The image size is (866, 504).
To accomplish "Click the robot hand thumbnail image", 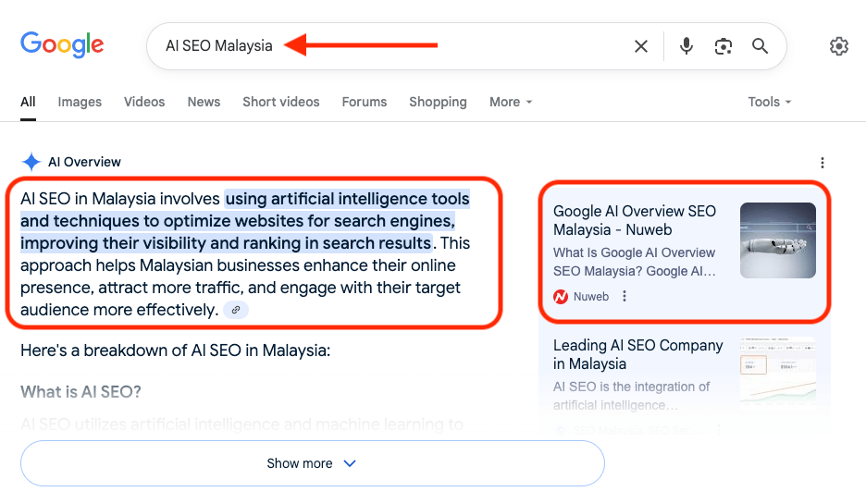I will point(777,240).
